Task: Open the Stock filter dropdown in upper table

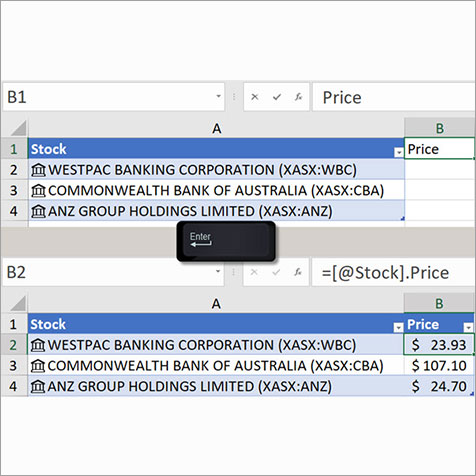Action: 399,152
